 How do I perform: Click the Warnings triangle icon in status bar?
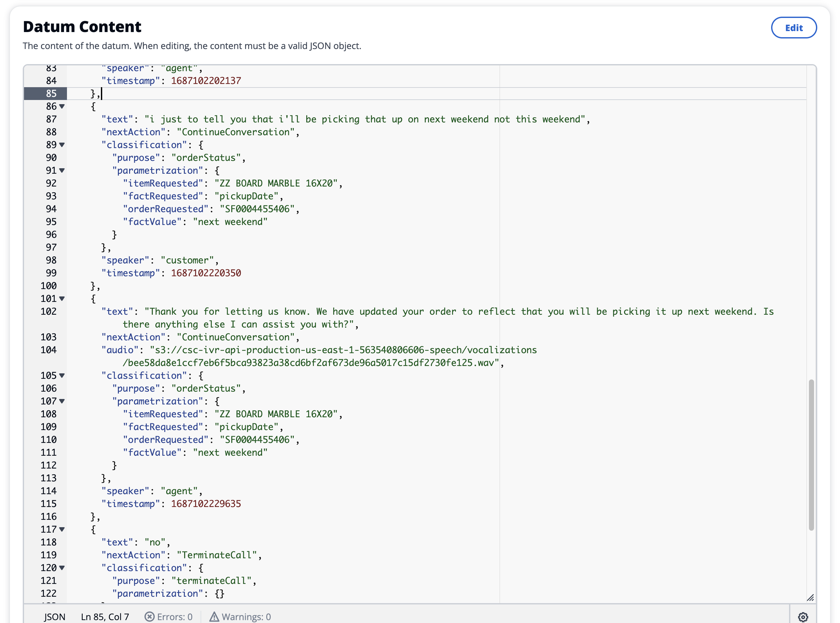point(214,617)
